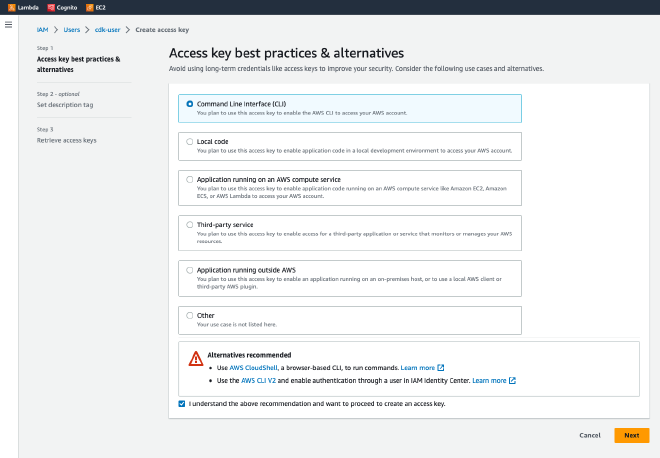Open cdk-user breadcrumb link
660x458 pixels.
coord(107,31)
